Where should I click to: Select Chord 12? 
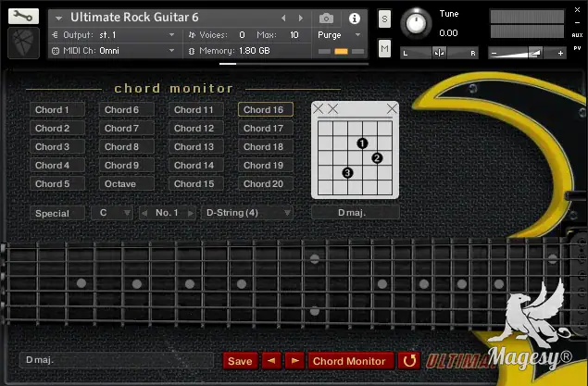[x=196, y=128]
